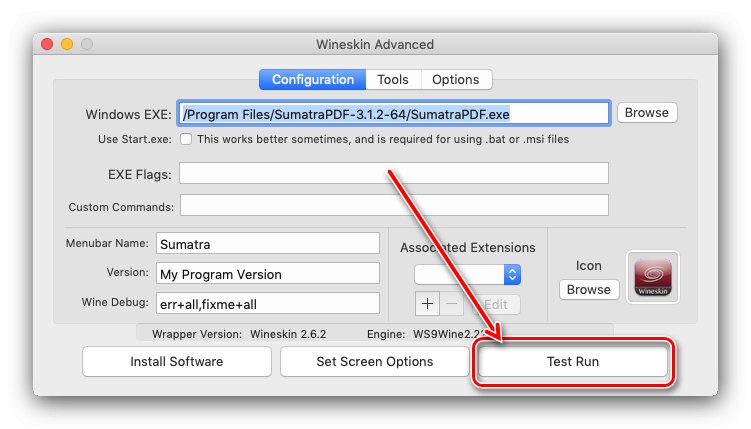The height and width of the screenshot is (429, 751).
Task: Focus the Custom Commands input field
Action: (393, 206)
